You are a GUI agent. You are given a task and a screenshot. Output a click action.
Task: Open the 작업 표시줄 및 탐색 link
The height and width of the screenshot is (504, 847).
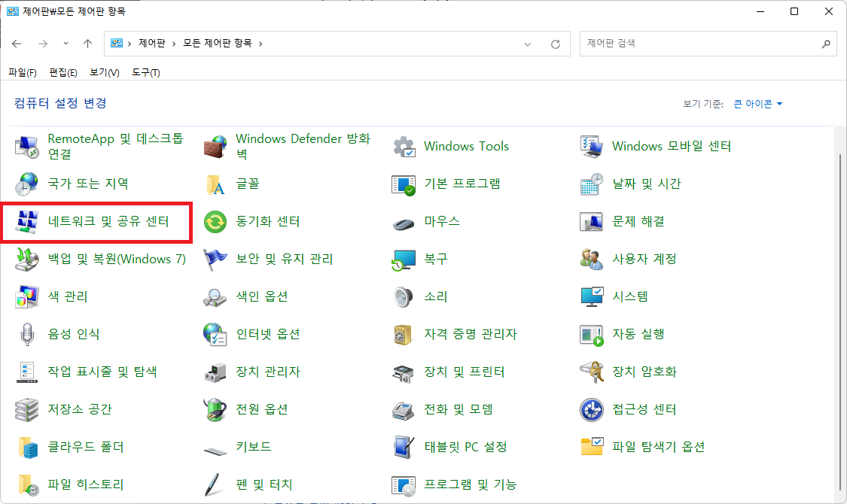click(102, 372)
